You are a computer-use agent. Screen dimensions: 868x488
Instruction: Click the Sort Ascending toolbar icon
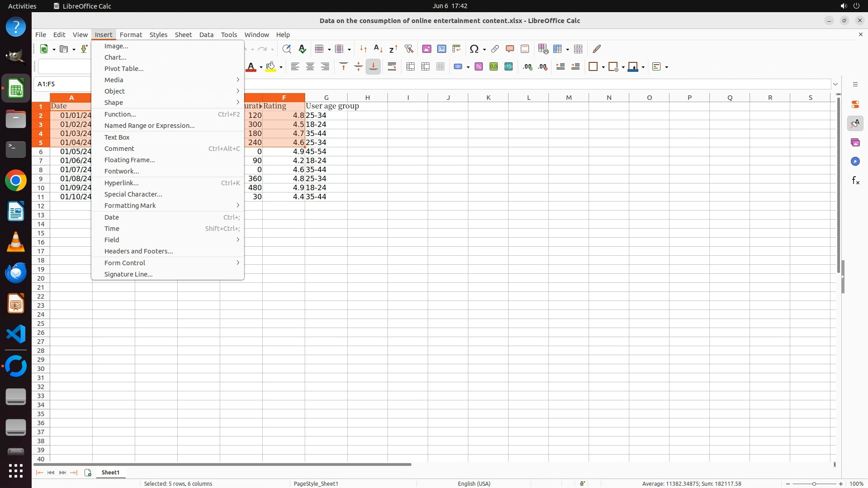pos(378,49)
